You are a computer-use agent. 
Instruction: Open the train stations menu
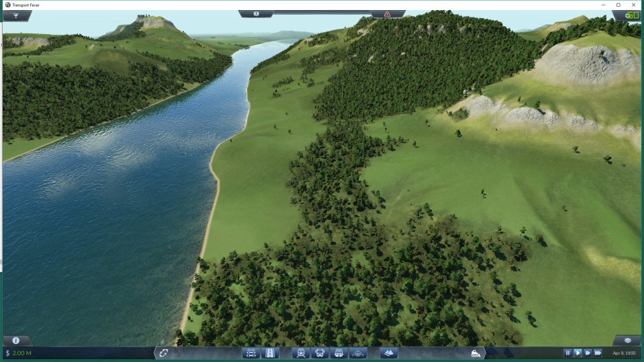(x=301, y=353)
